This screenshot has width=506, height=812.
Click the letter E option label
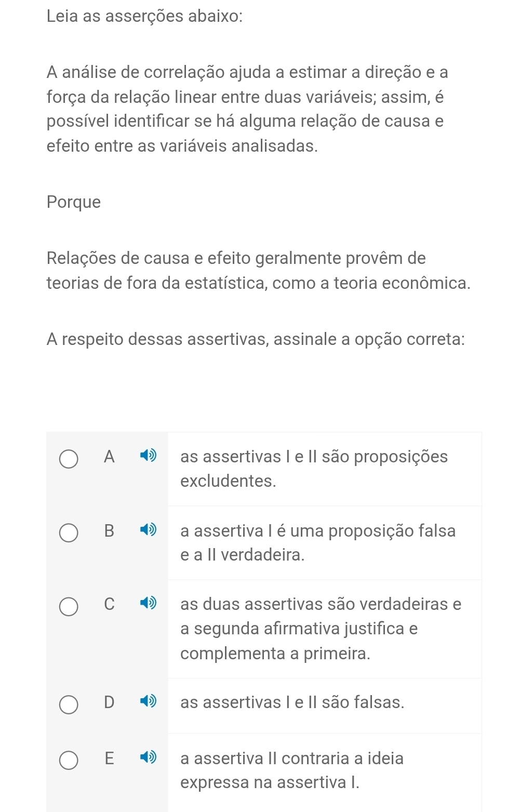click(x=109, y=758)
